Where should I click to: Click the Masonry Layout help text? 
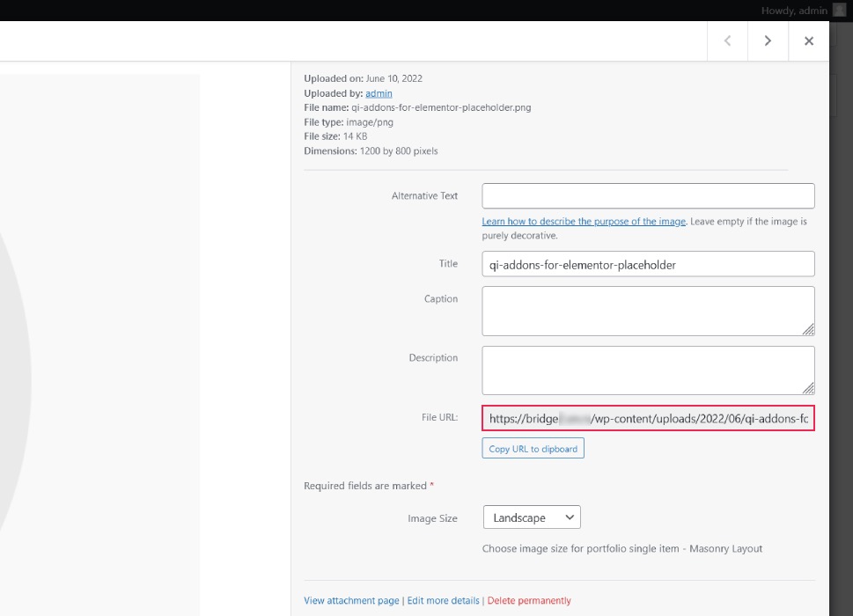tap(622, 548)
